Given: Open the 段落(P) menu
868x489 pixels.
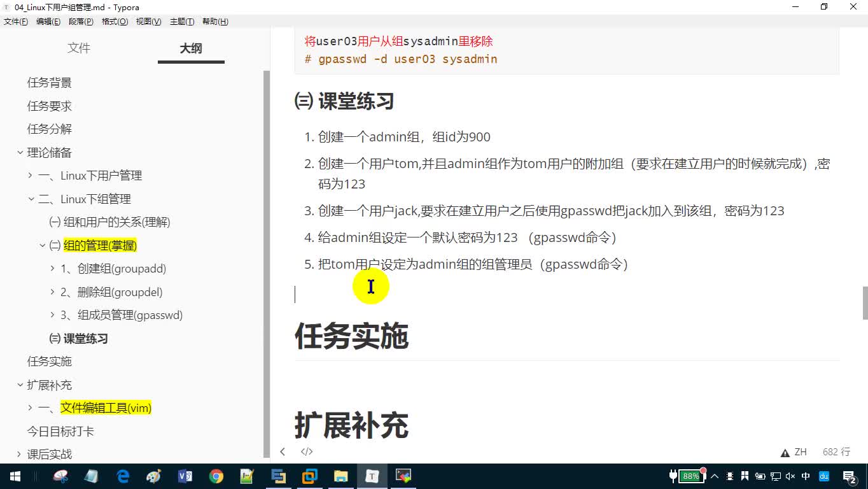Looking at the screenshot, I should [x=81, y=22].
